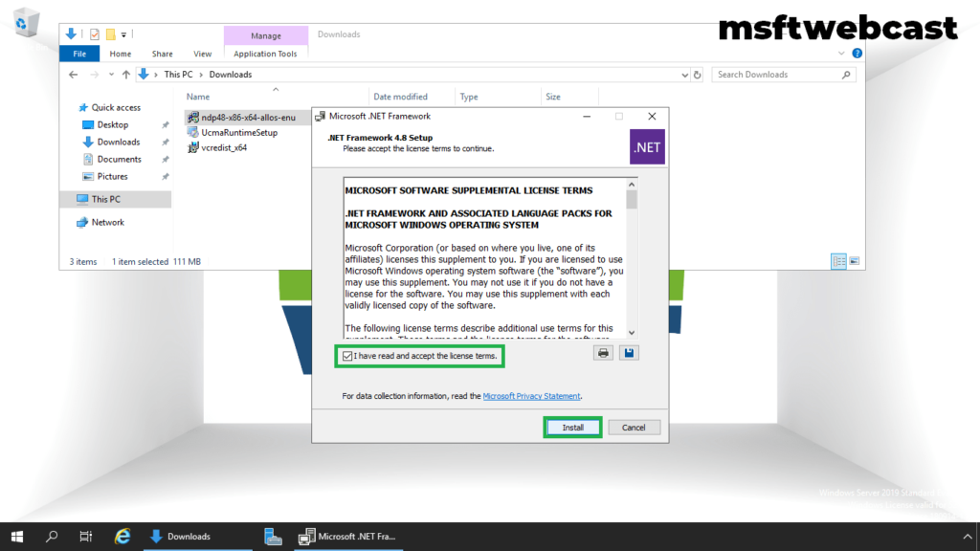Cancel the .NET Framework setup

[x=634, y=428]
